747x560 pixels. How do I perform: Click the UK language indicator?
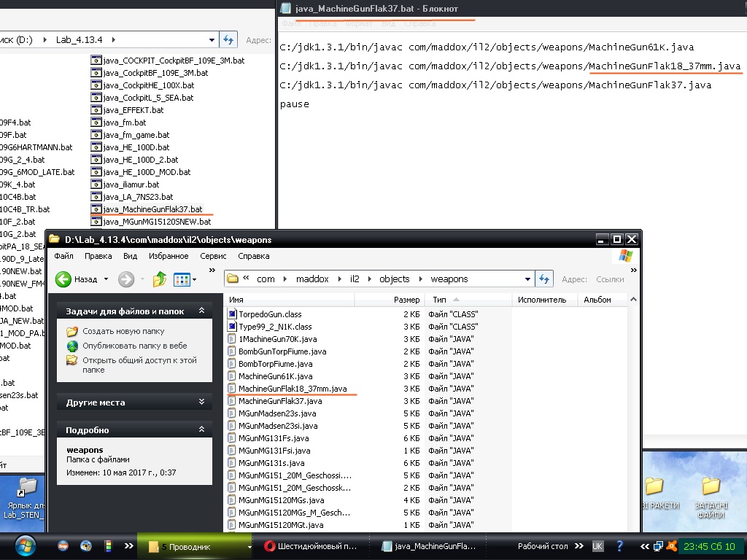point(597,546)
